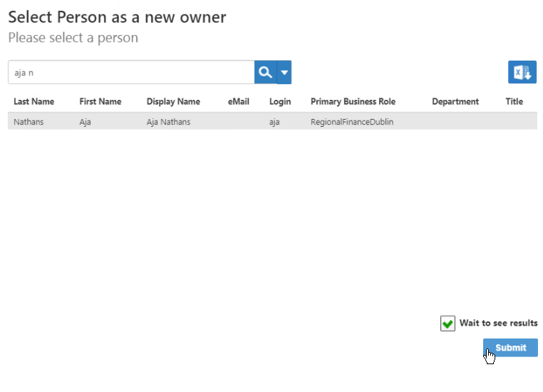Click the Department column header

[455, 102]
